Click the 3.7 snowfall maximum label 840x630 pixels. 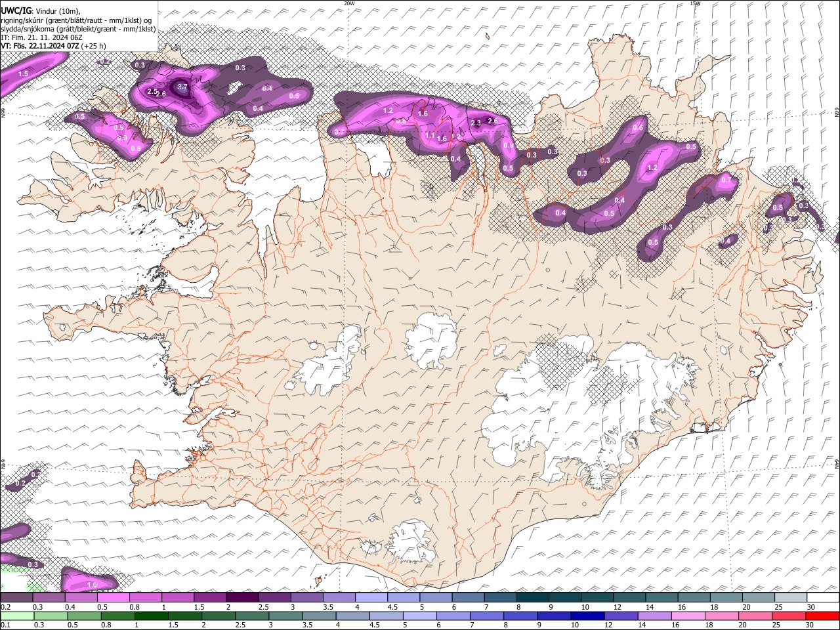(x=182, y=87)
